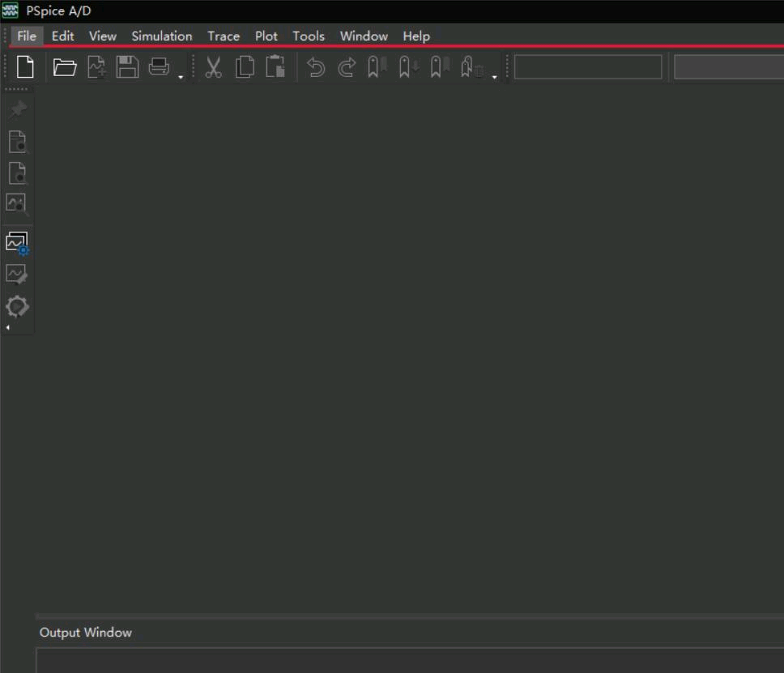784x673 pixels.
Task: Click the view circuit file icon
Action: [18, 173]
